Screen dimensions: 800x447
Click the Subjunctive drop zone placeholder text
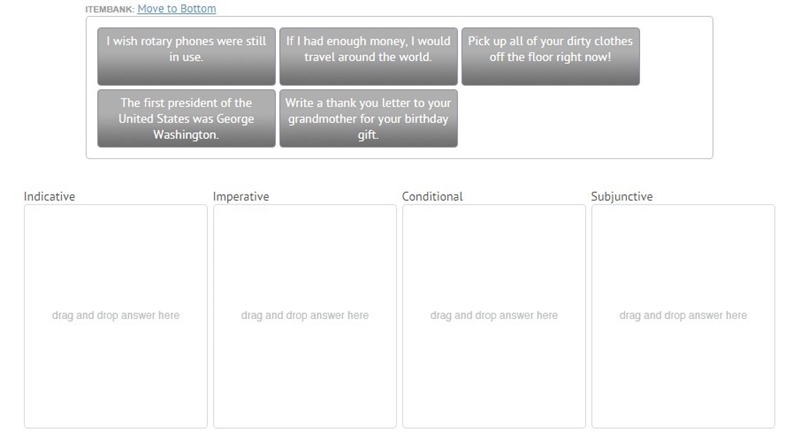click(683, 315)
